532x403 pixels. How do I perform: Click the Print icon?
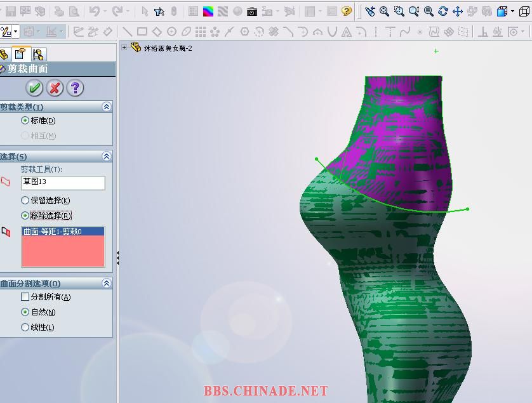coord(58,11)
